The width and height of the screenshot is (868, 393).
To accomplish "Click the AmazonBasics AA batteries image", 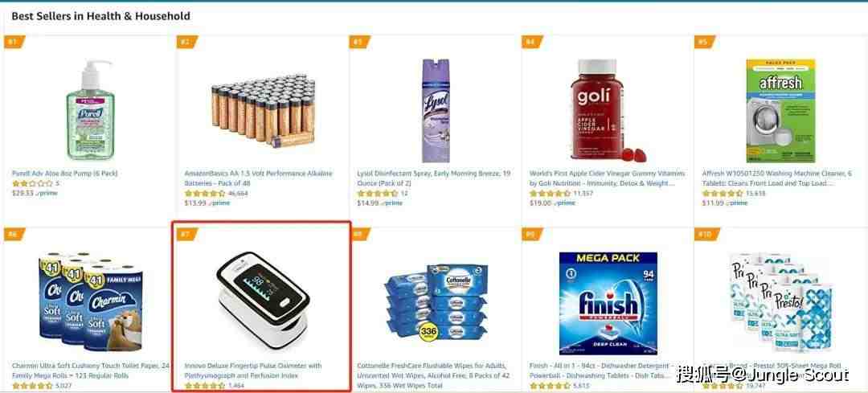I will pos(263,111).
